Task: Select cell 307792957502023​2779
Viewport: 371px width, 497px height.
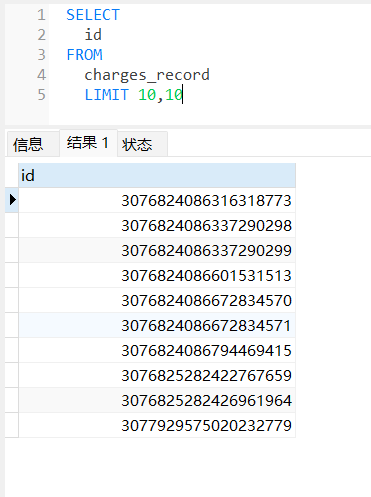Action: (x=157, y=425)
